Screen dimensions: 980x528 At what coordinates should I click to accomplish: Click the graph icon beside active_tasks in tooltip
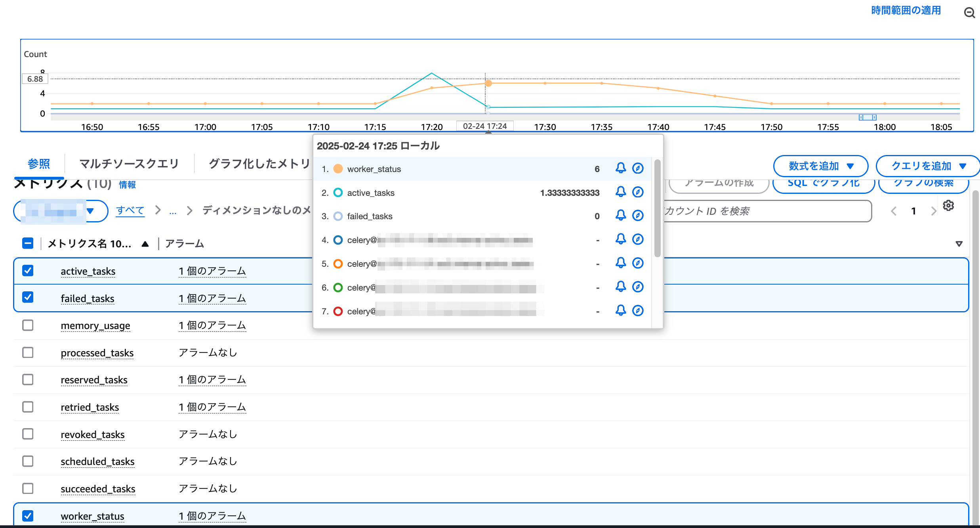coord(638,192)
